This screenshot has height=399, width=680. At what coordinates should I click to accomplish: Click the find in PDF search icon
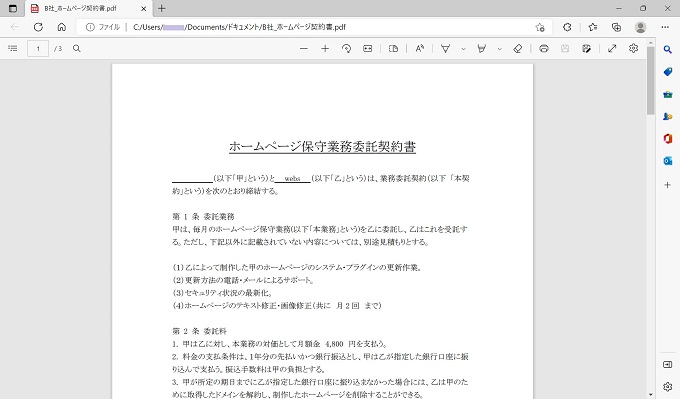(x=77, y=49)
